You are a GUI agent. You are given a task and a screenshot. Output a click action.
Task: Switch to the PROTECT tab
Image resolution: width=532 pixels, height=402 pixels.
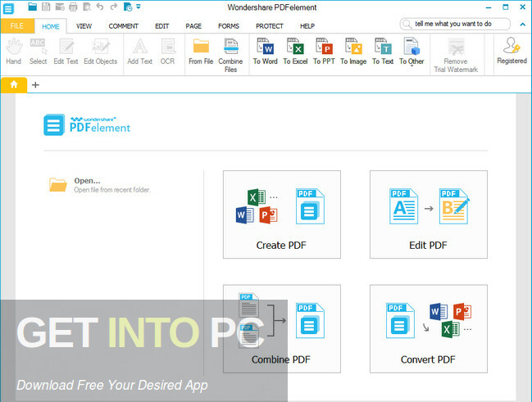point(270,26)
